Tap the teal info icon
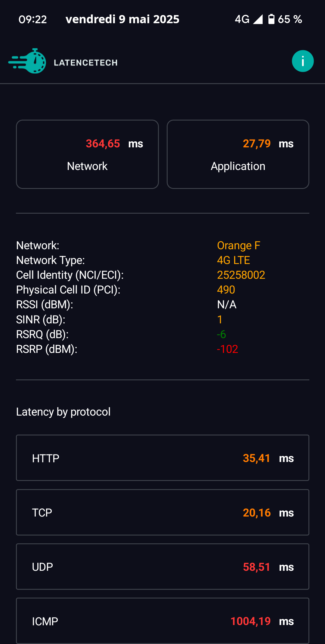The height and width of the screenshot is (644, 325). tap(303, 61)
